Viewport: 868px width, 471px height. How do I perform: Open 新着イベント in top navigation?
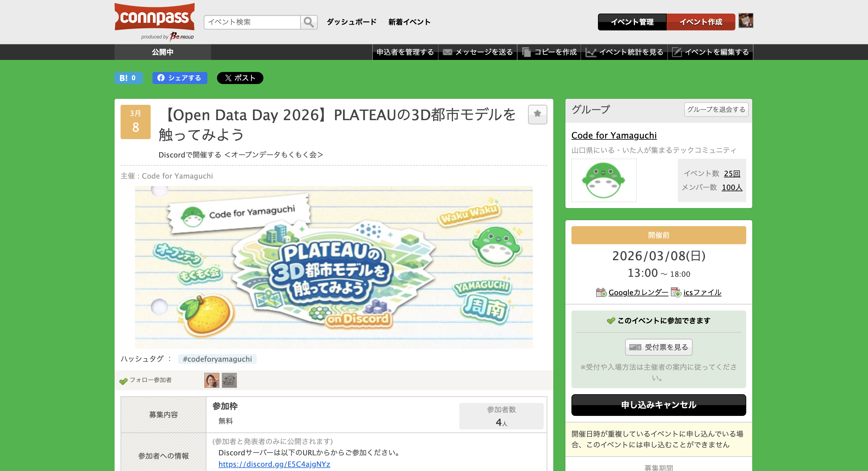[409, 22]
